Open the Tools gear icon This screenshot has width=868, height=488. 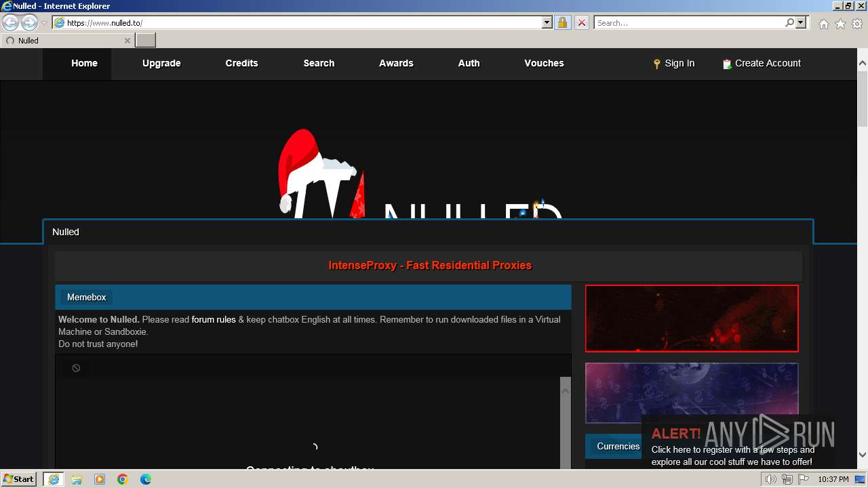(857, 24)
